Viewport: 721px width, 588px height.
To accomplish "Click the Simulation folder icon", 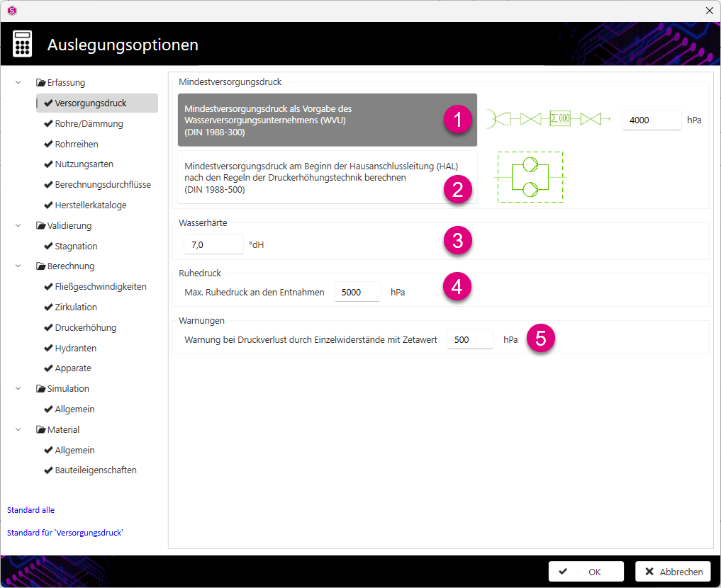I will point(41,389).
